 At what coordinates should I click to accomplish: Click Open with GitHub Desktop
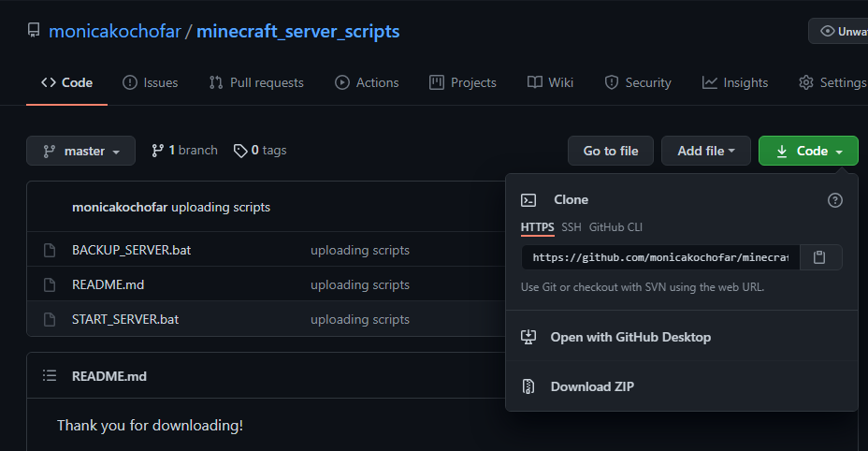click(630, 337)
